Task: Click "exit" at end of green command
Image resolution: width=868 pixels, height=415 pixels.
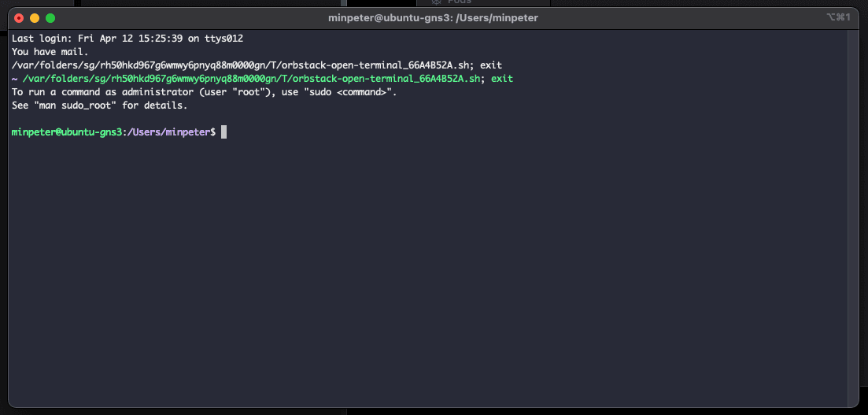Action: 501,79
